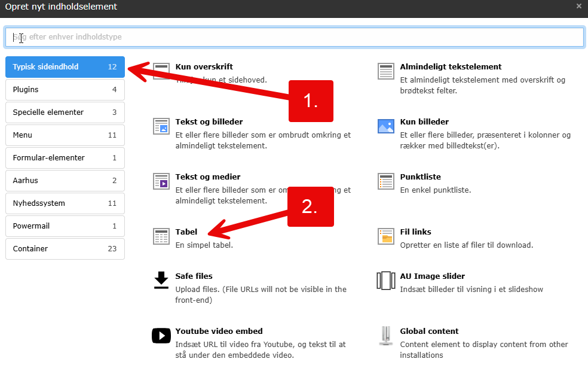588x365 pixels.
Task: Click the Tabel title link
Action: click(186, 232)
